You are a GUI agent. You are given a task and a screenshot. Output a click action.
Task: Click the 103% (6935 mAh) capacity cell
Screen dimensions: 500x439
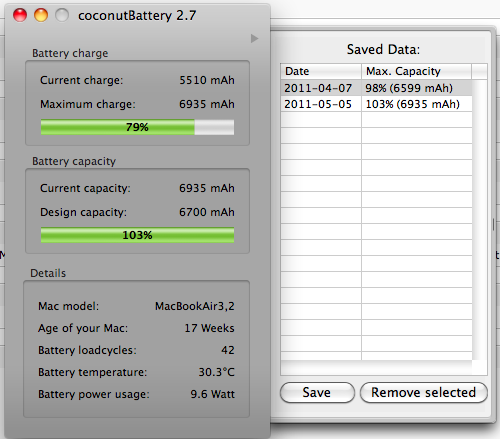point(413,104)
